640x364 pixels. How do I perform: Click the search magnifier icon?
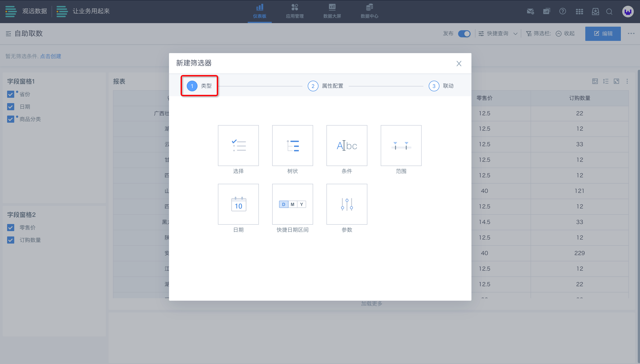coord(609,12)
